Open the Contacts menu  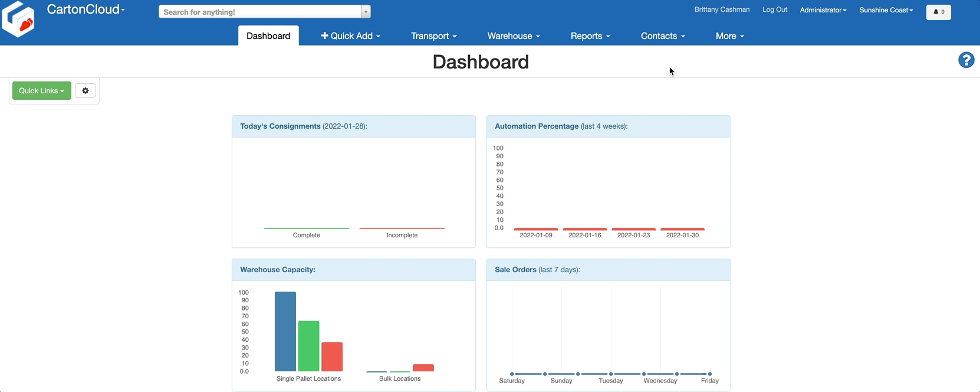[x=663, y=36]
